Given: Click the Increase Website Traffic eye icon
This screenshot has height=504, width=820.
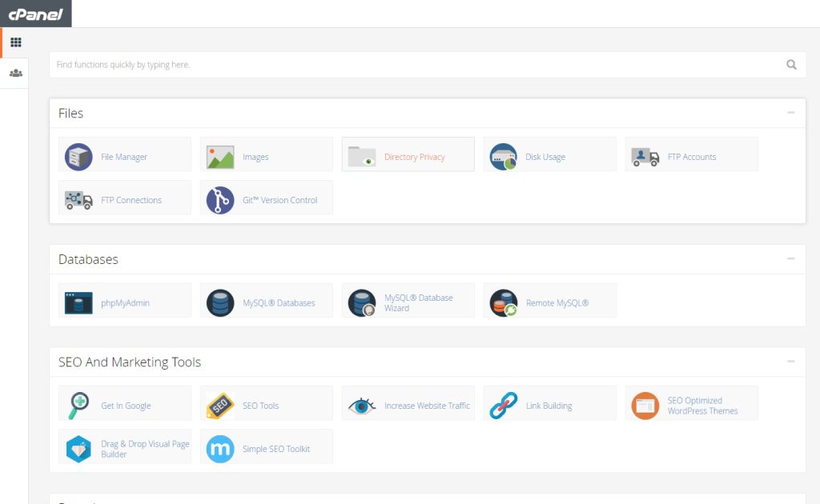Looking at the screenshot, I should 362,406.
